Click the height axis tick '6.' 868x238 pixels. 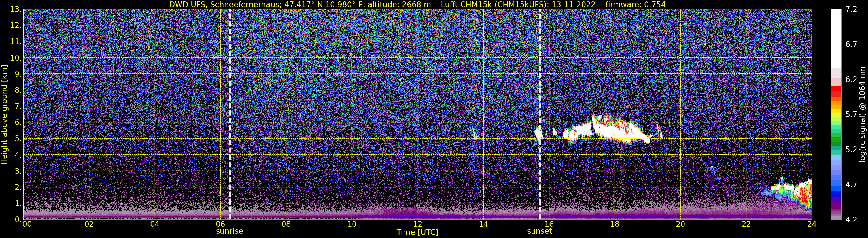coord(18,123)
